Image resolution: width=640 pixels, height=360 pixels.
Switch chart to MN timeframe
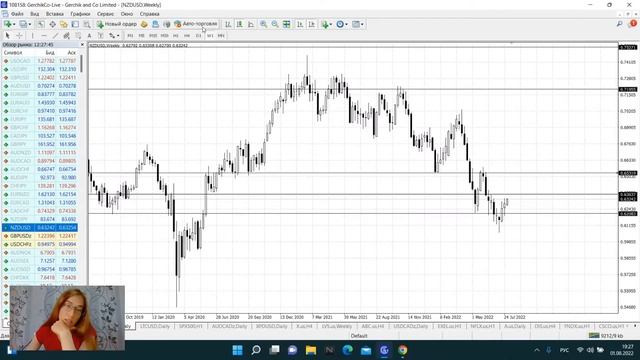click(221, 36)
